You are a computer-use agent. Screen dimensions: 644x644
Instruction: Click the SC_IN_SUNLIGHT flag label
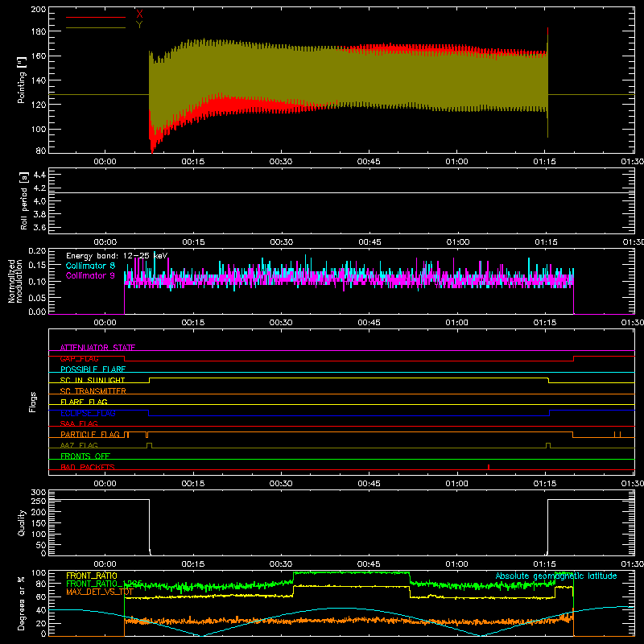click(x=93, y=380)
